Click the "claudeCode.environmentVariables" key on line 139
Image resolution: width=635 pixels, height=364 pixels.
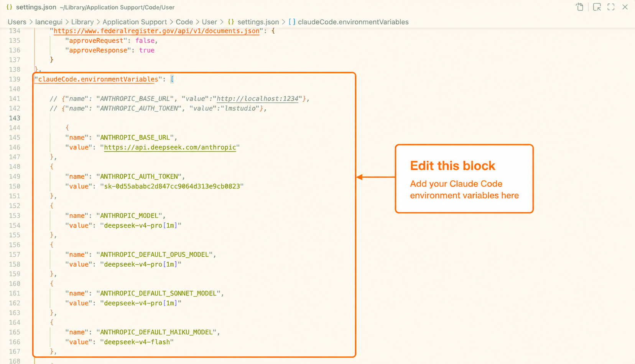[98, 79]
